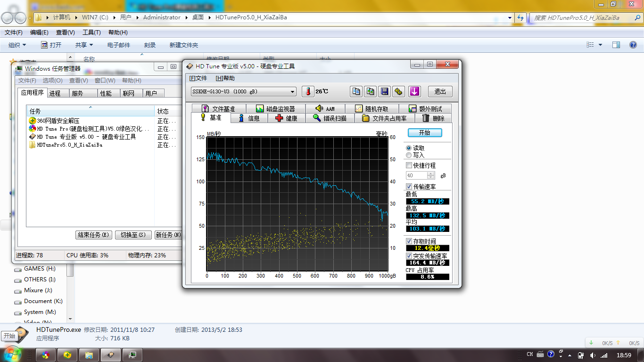
Task: Click the floppy disk save icon
Action: [x=385, y=91]
